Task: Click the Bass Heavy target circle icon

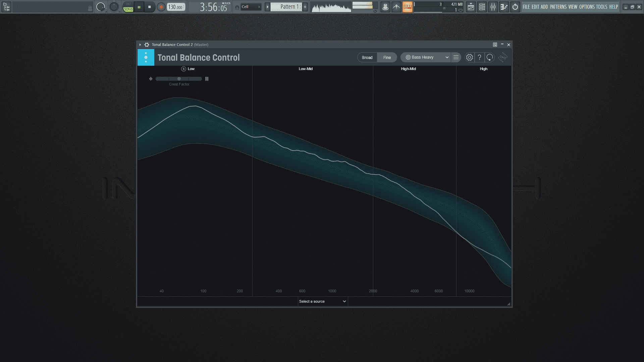Action: pyautogui.click(x=408, y=57)
